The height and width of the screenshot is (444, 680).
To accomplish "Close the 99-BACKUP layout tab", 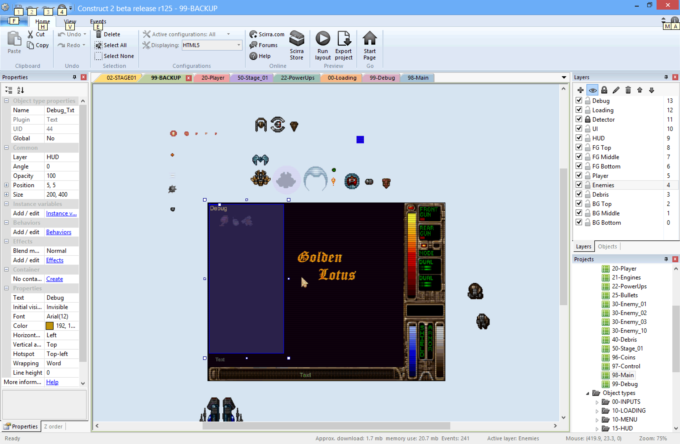I will pyautogui.click(x=189, y=78).
